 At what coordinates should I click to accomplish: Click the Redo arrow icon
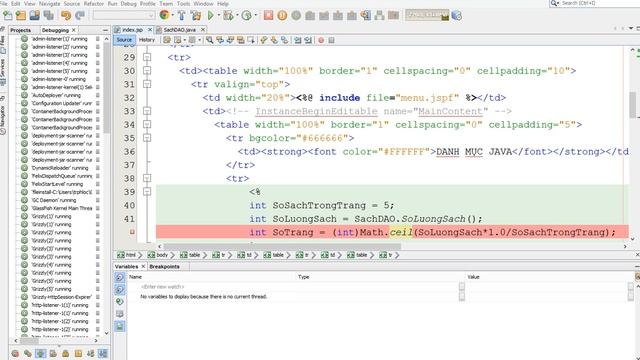(x=80, y=16)
